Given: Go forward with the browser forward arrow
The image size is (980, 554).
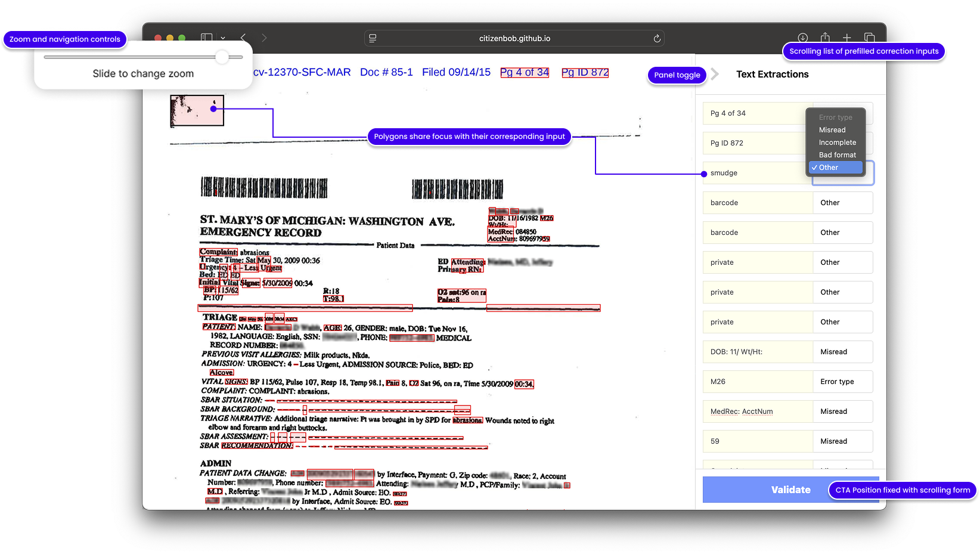Looking at the screenshot, I should coord(264,38).
